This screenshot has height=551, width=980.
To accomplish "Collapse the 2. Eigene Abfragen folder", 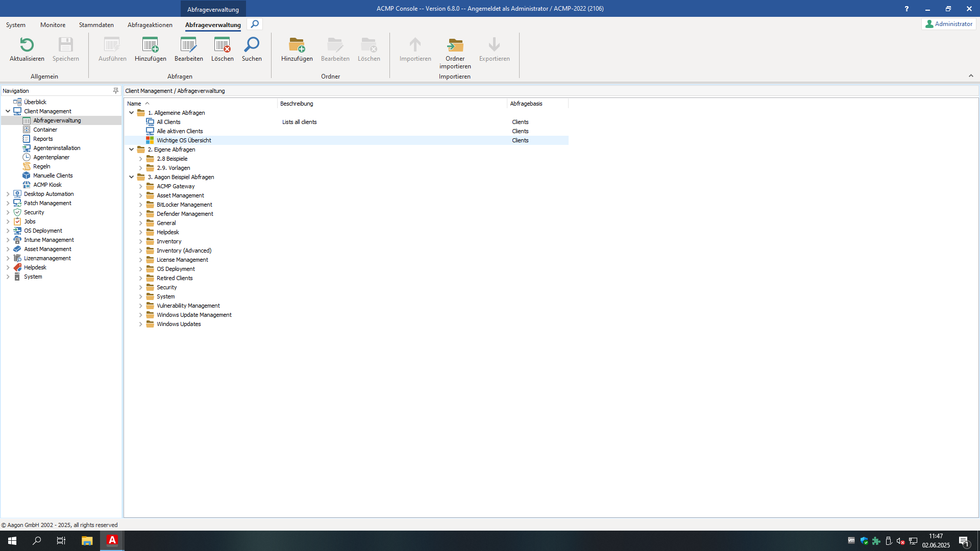I will [131, 149].
